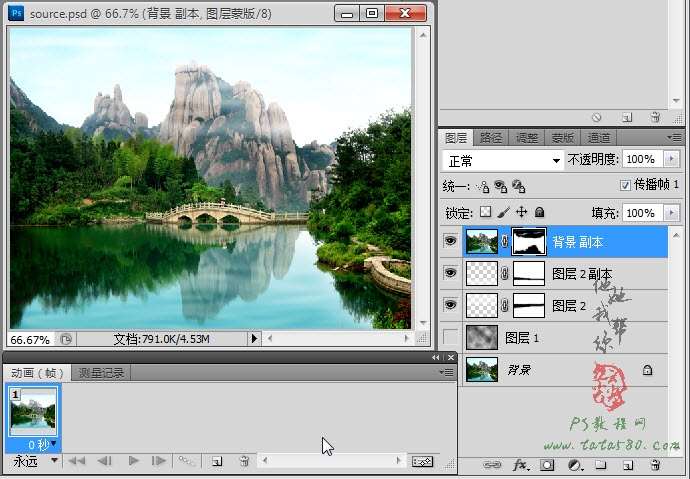Open the 正常 blend mode dropdown
Screen dimensions: 690x479
[x=503, y=161]
